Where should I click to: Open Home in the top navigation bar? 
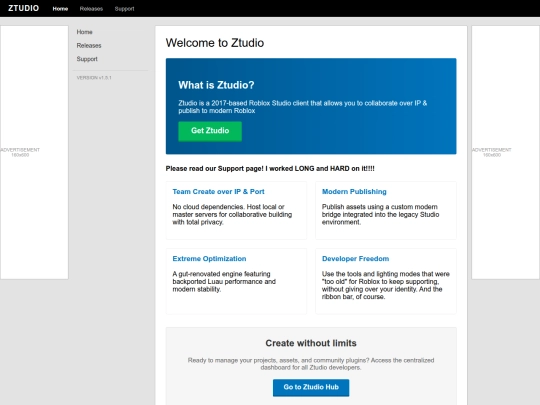click(x=60, y=9)
